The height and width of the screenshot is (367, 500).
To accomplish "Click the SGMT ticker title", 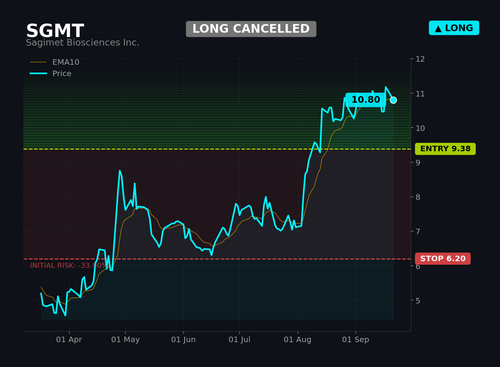I will click(x=55, y=31).
